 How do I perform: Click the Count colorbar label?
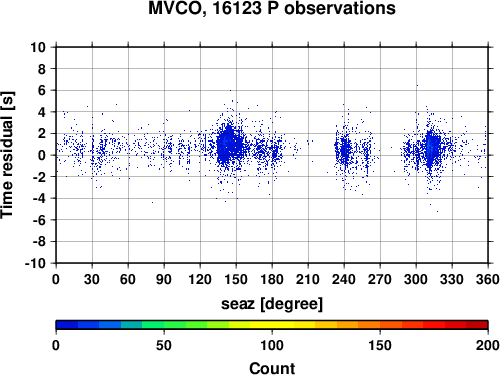(x=272, y=368)
